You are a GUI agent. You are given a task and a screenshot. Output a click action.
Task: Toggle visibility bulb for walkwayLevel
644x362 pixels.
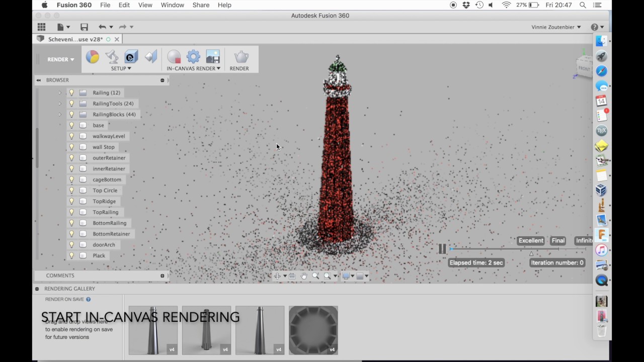point(71,136)
